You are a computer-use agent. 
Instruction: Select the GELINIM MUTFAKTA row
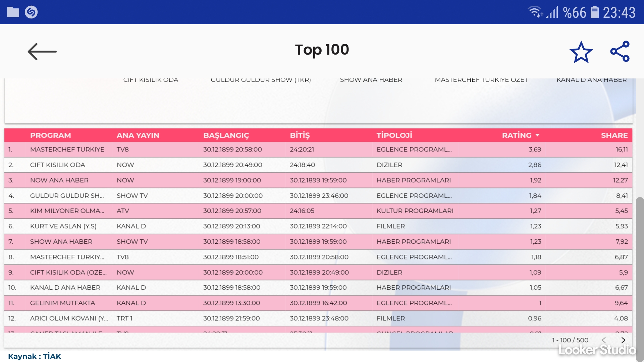(63, 303)
